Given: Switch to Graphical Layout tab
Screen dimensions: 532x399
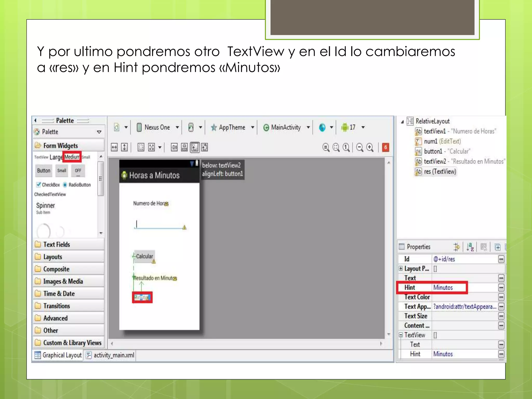Looking at the screenshot, I should (x=58, y=355).
